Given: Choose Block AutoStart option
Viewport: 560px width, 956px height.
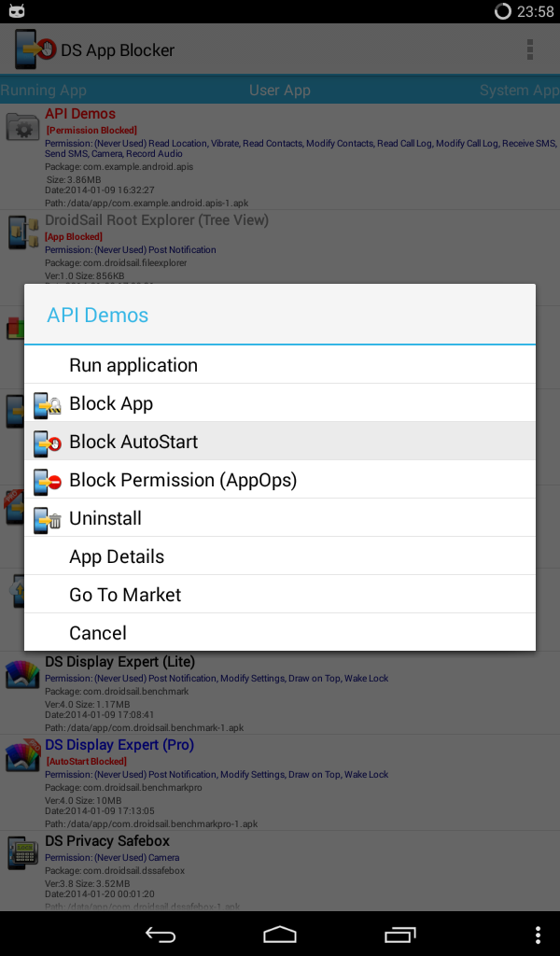Looking at the screenshot, I should (280, 442).
